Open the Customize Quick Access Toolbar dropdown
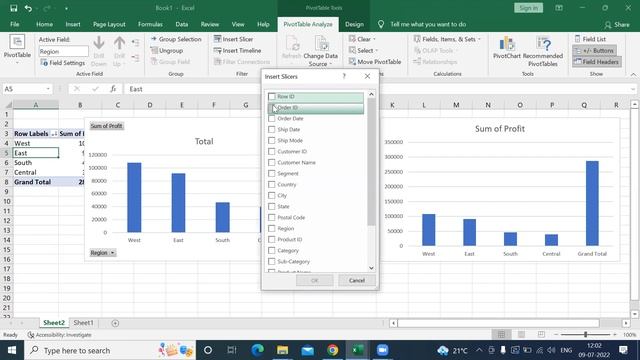640x360 pixels. (66, 8)
